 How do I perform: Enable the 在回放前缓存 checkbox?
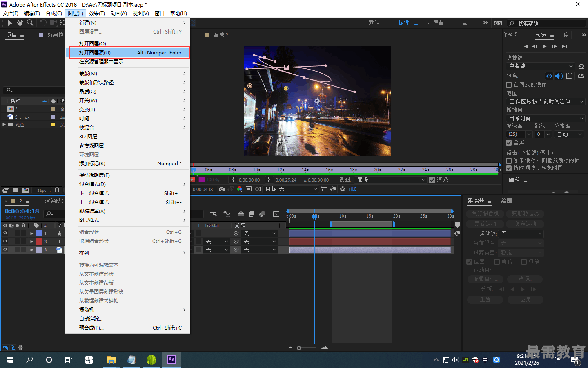509,85
